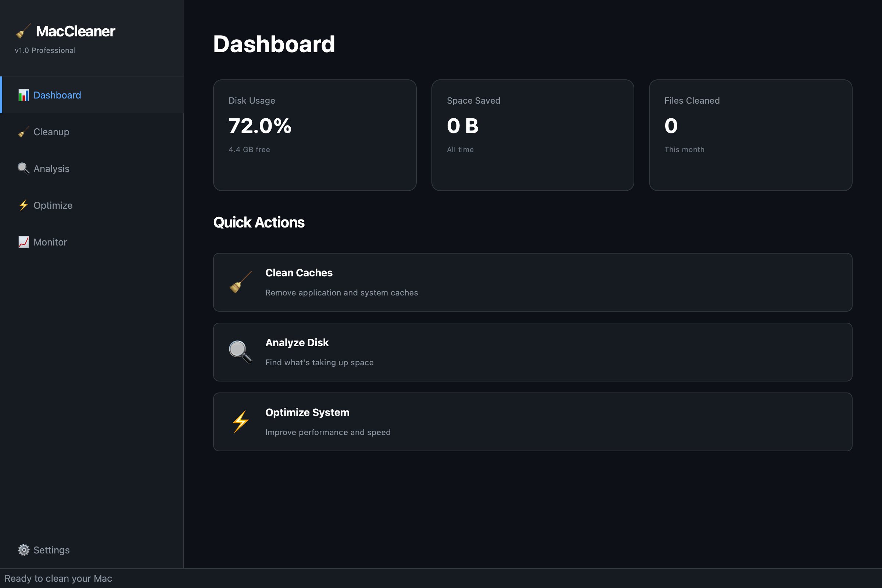Screen dimensions: 882x588
Task: Open the Cleanup section
Action: point(51,132)
